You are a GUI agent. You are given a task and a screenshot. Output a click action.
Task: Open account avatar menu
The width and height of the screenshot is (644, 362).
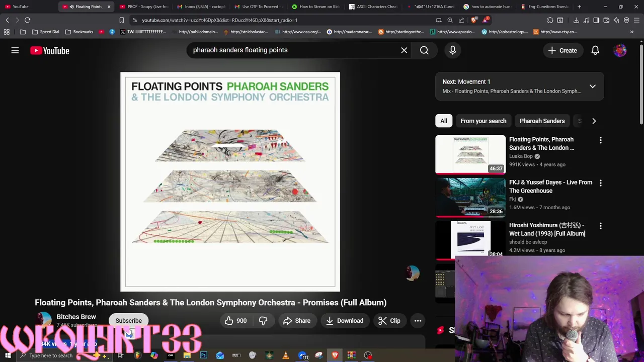[620, 50]
